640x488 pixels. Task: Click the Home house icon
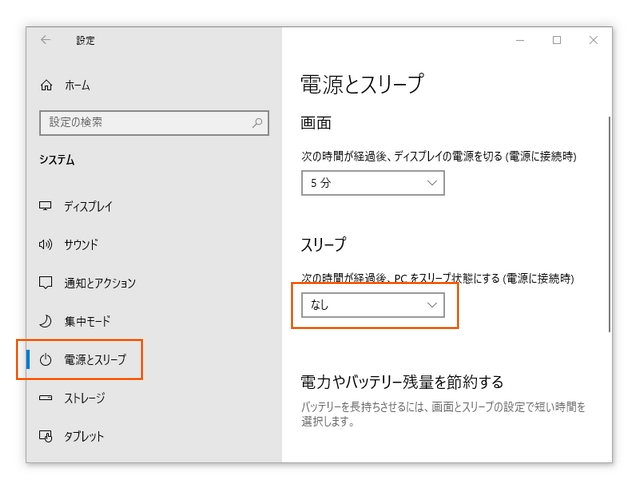click(46, 85)
